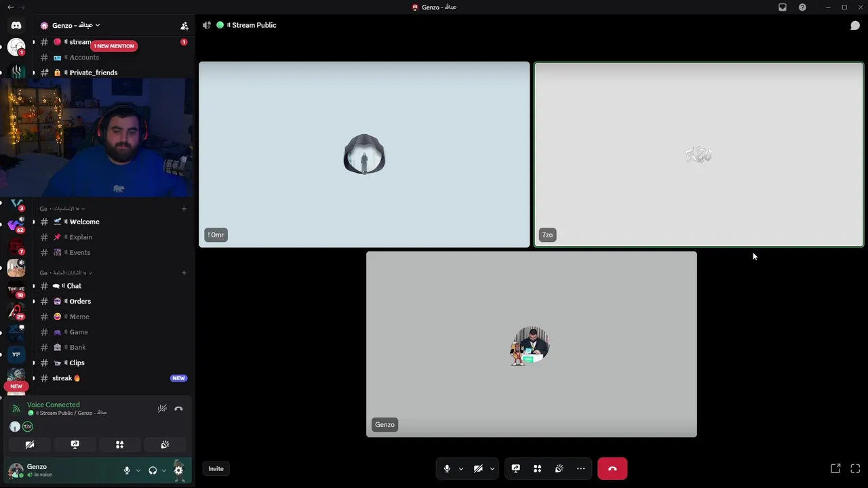Image resolution: width=868 pixels, height=488 pixels.
Task: Deafen with the headphones icon in user panel
Action: point(153,470)
